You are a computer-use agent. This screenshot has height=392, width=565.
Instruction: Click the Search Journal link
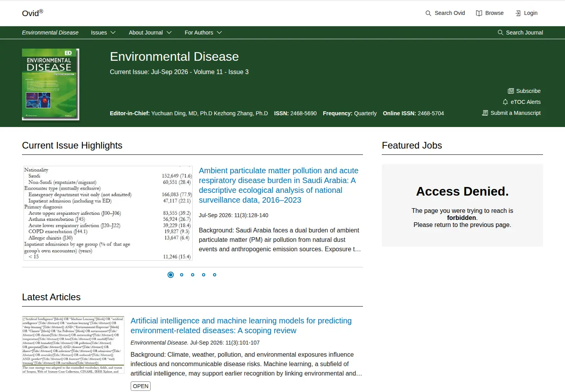520,33
